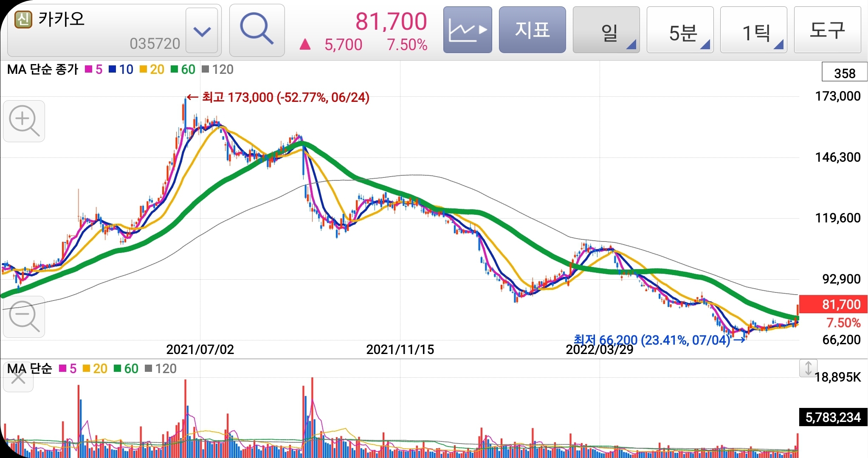Screen dimensions: 868x458
Task: Expand the 카카오 stock selector dropdown
Action: point(202,31)
